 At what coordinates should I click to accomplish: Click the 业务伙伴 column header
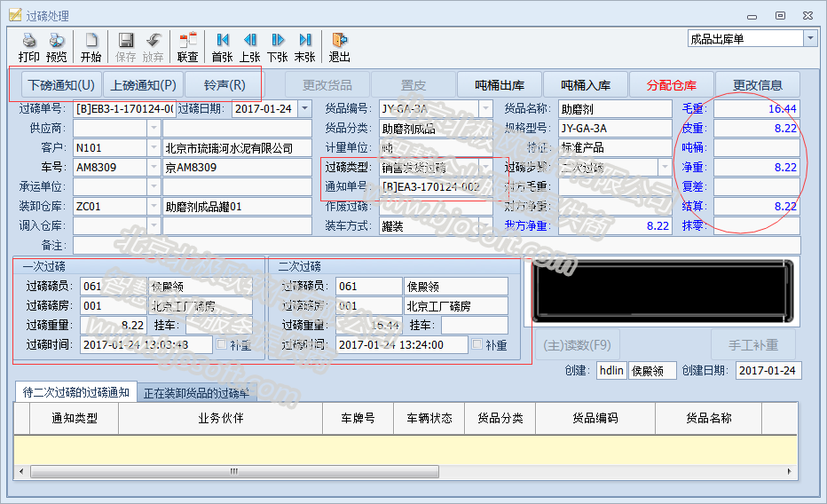click(220, 418)
